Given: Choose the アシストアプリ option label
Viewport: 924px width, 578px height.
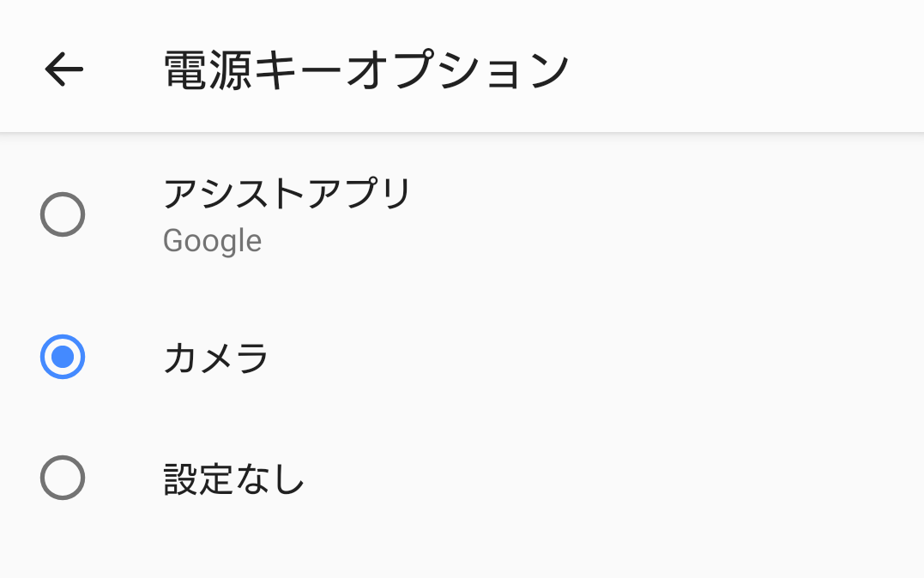Looking at the screenshot, I should (287, 193).
